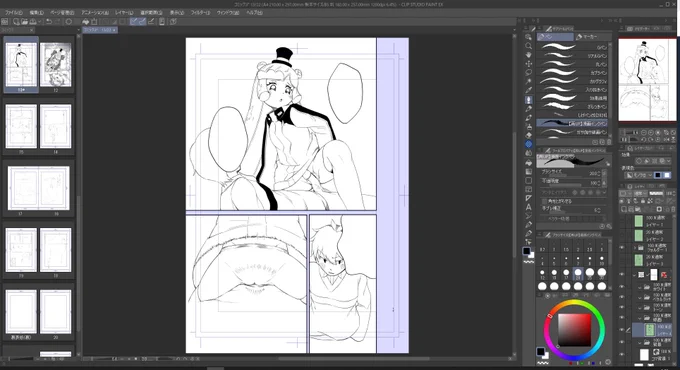This screenshot has height=370, width=680.
Task: Collapse the frame border folder above ホワイト
Action: 635,275
